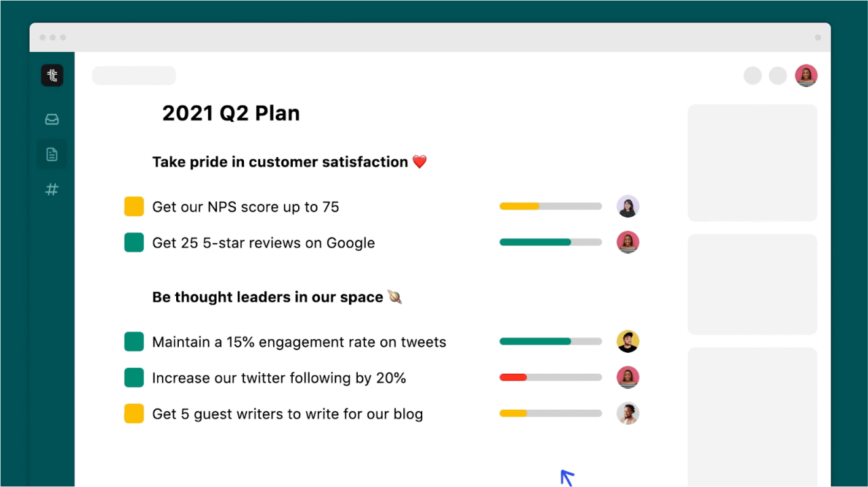Open 'Maintain a 15% engagement rate on tweets'
This screenshot has width=868, height=487.
tap(299, 342)
